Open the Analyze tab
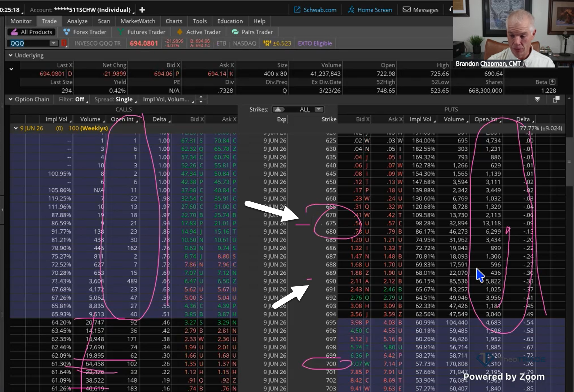This screenshot has width=574, height=392. tap(77, 21)
